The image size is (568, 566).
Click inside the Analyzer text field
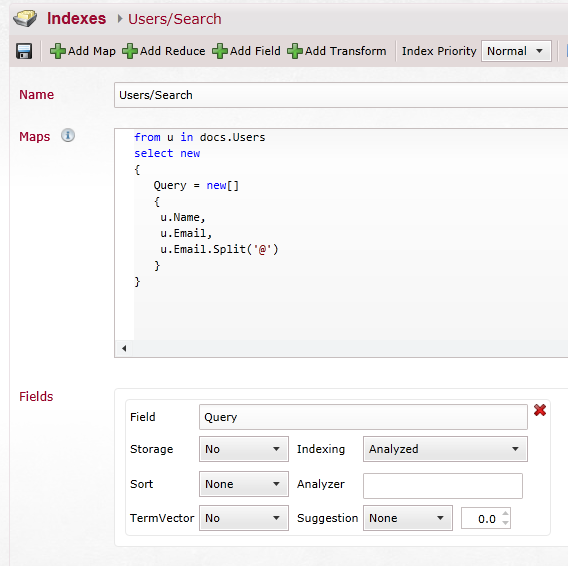pyautogui.click(x=443, y=486)
